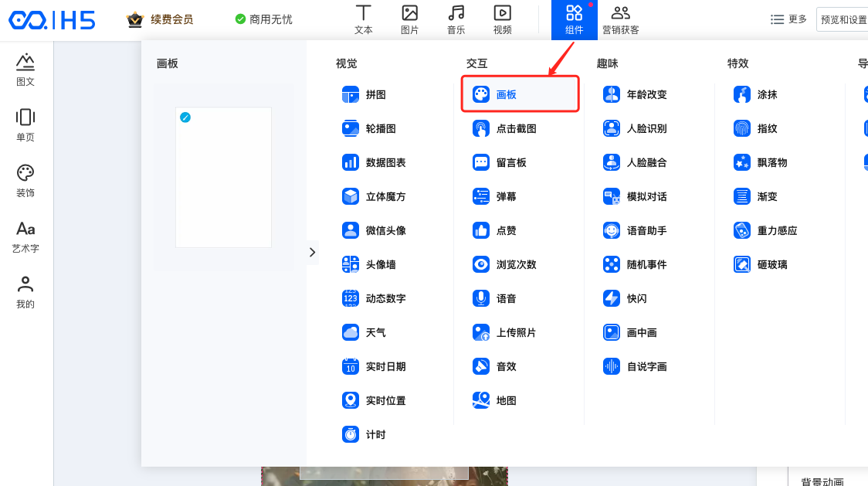The image size is (868, 486).
Task: Select the 随机事件 dice icon
Action: click(612, 264)
